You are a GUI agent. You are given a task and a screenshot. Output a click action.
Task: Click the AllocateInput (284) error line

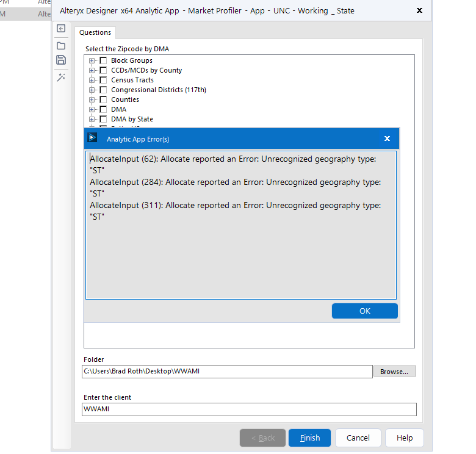236,187
